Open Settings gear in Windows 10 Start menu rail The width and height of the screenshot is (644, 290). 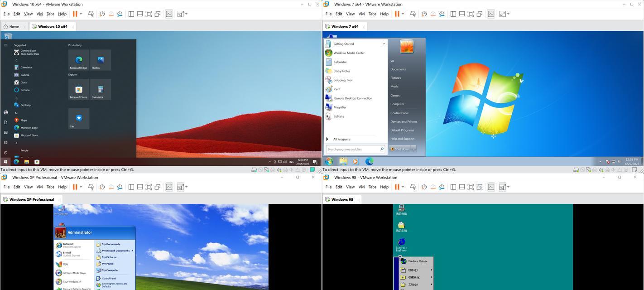click(x=5, y=143)
